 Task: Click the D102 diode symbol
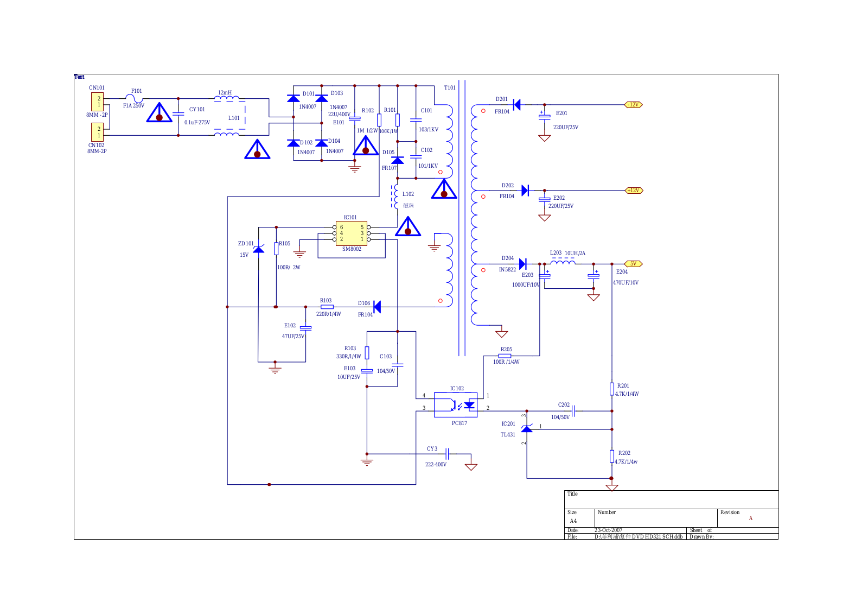pyautogui.click(x=293, y=143)
